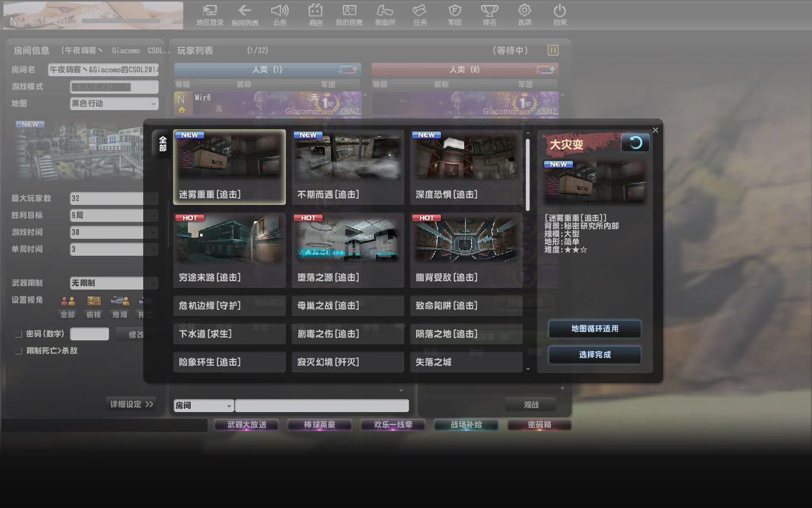Toggle the 限制死亡>杀敌 checkbox
The height and width of the screenshot is (508, 812).
(19, 351)
